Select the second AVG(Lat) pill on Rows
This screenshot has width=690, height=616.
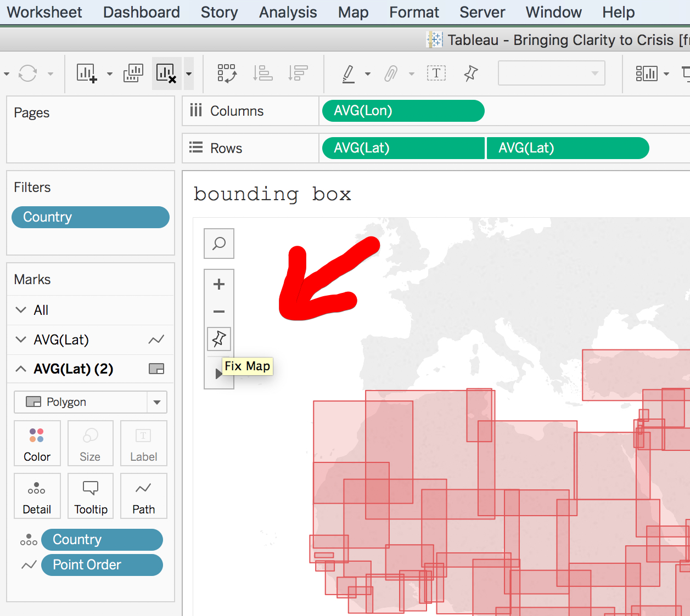click(568, 148)
